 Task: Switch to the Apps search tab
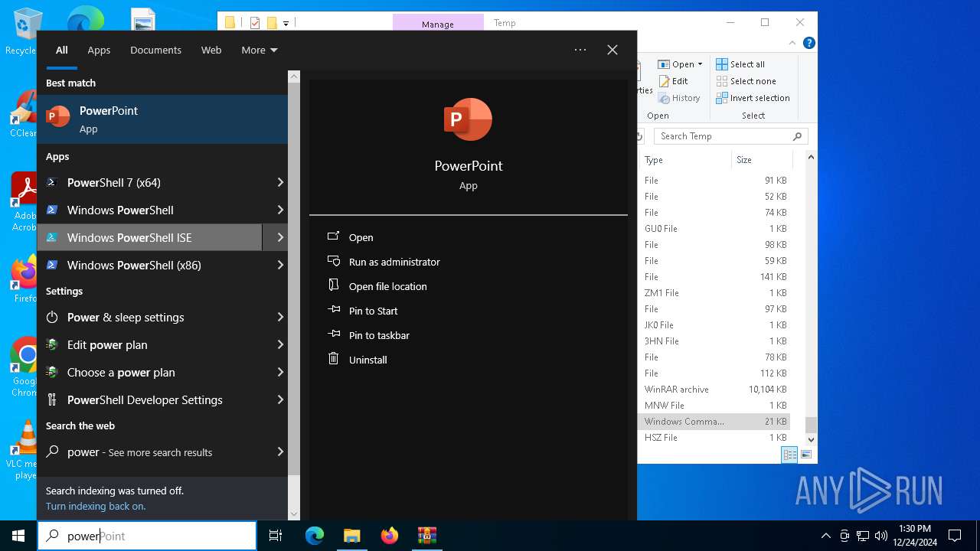(x=99, y=50)
